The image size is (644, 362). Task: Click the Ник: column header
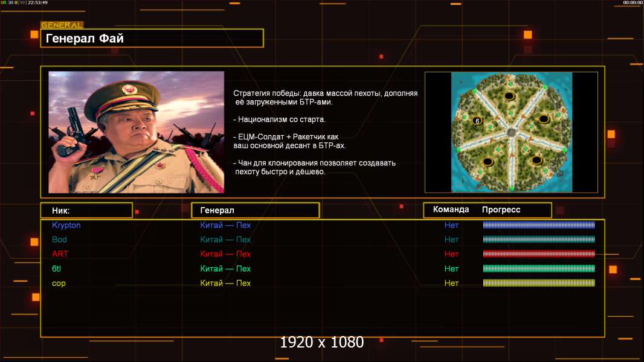pyautogui.click(x=86, y=211)
